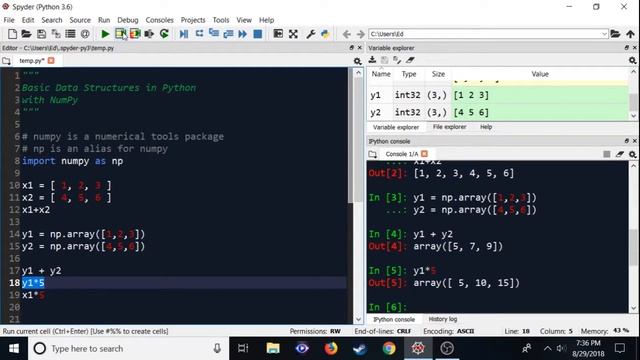This screenshot has height=360, width=640.
Task: Open the Consoles menu
Action: (x=159, y=20)
